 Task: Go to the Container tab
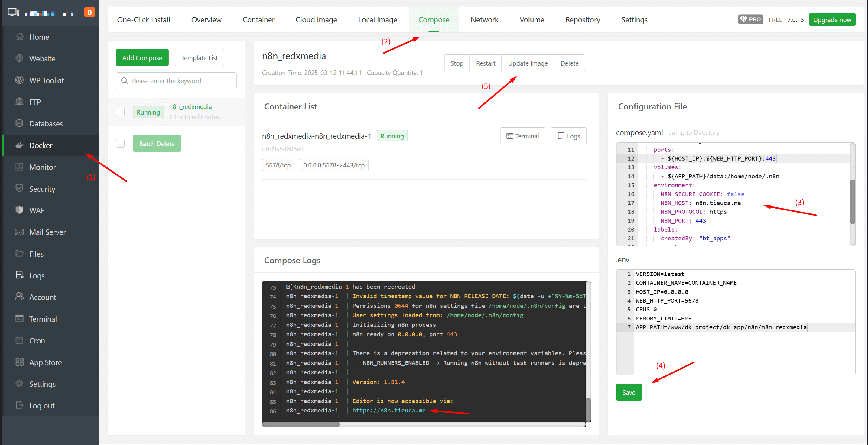(x=258, y=20)
